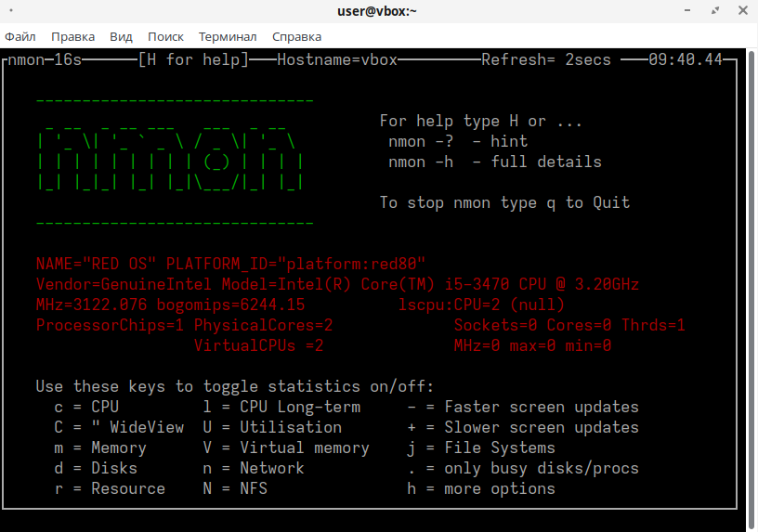
Task: Click the 09:40.44 clock in header
Action: [x=686, y=60]
